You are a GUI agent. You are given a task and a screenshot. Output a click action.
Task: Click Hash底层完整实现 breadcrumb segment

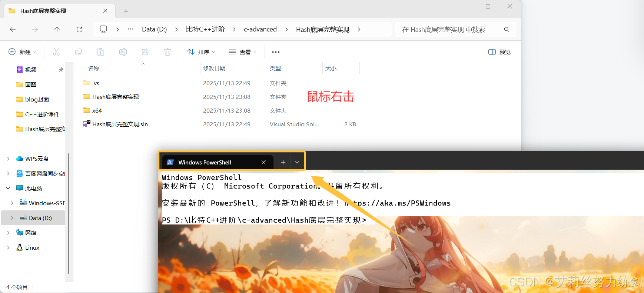point(323,29)
